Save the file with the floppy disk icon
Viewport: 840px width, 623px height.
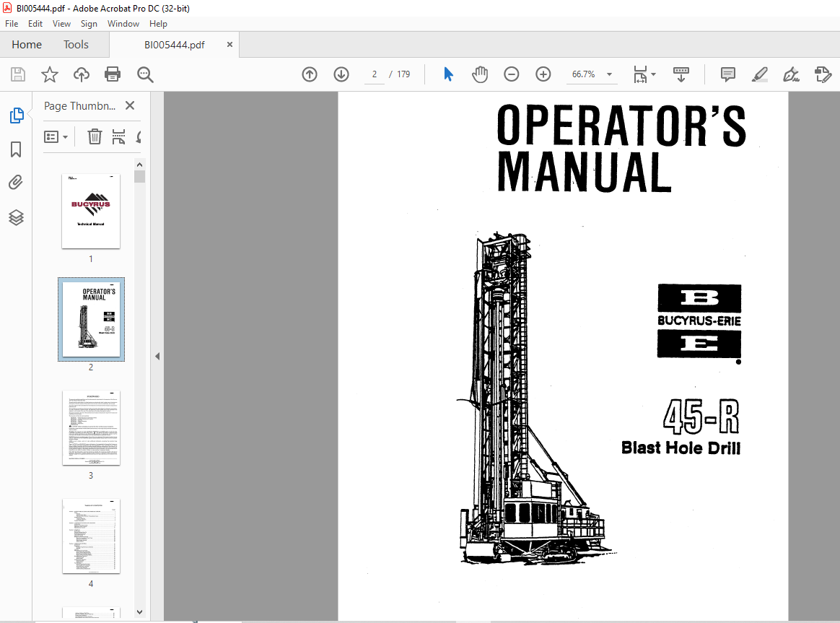(17, 74)
